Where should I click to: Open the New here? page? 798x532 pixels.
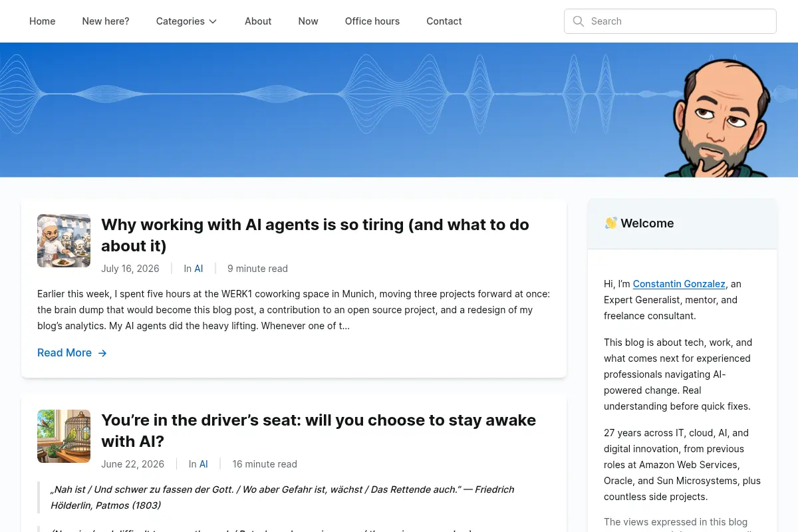[106, 21]
